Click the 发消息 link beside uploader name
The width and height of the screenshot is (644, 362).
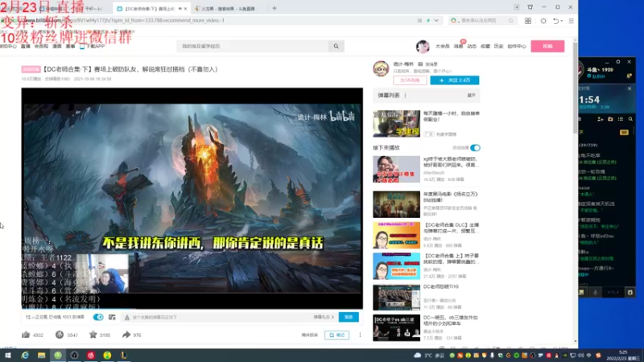click(428, 64)
